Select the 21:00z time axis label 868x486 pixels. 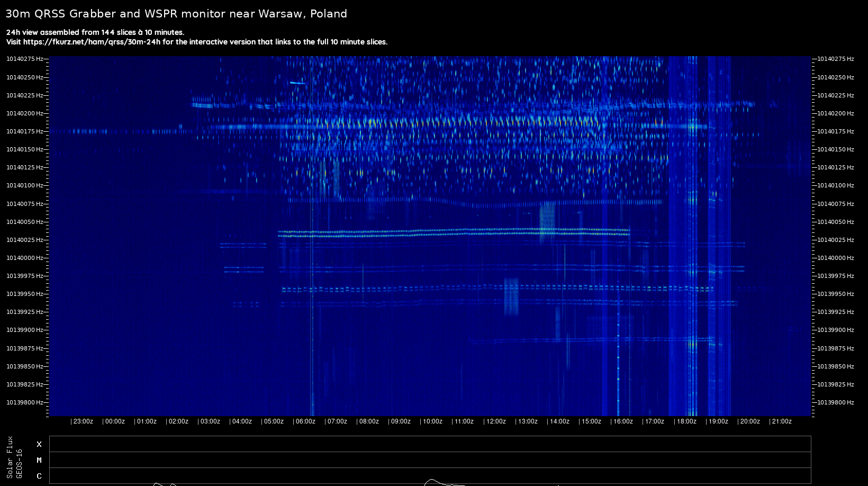pos(781,421)
